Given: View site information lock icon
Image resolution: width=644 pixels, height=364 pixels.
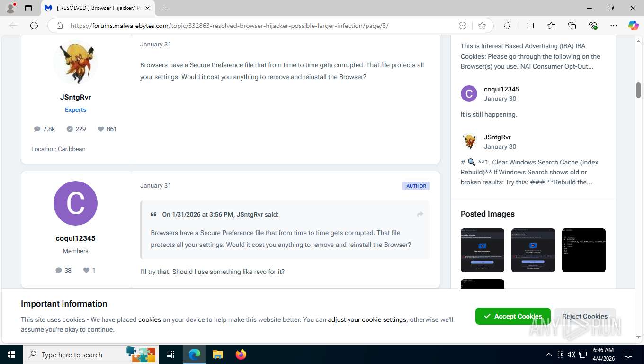Looking at the screenshot, I should (60, 26).
